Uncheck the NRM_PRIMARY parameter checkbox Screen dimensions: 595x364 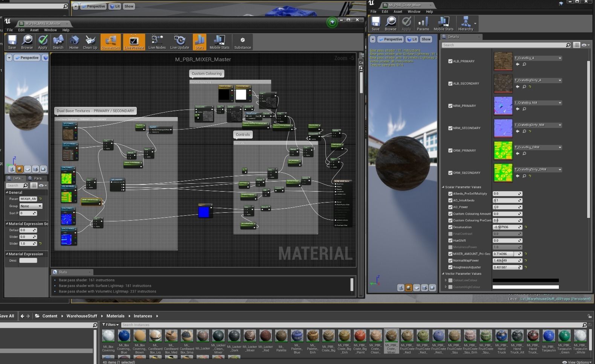450,106
